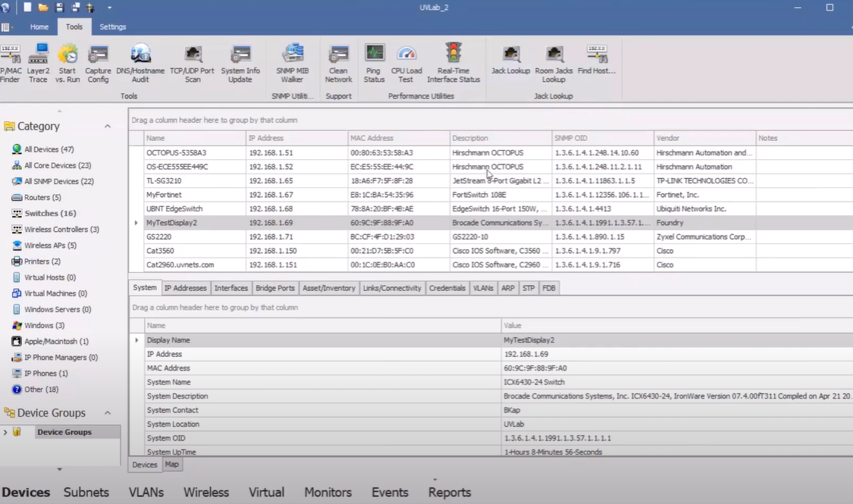853x504 pixels.
Task: Click the Save As icon in title bar
Action: [x=76, y=7]
